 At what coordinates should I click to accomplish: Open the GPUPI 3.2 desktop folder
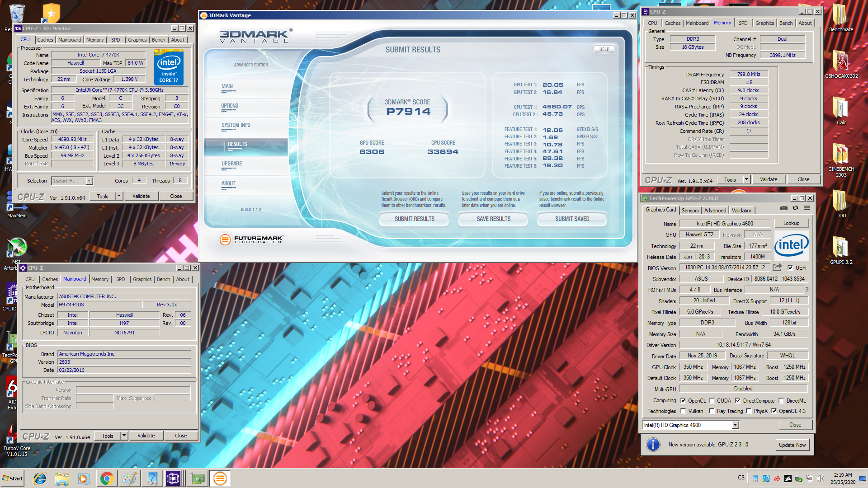pyautogui.click(x=841, y=250)
